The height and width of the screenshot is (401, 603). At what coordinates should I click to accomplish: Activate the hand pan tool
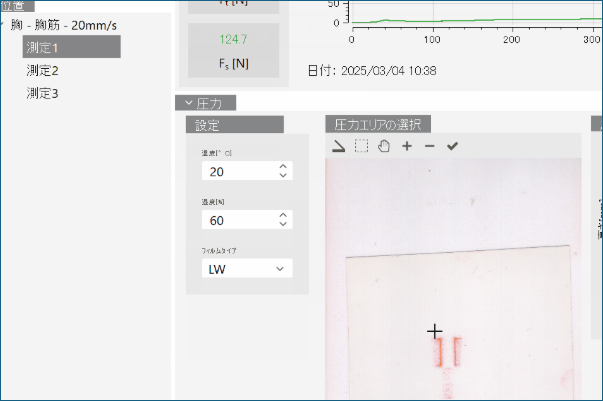coord(383,146)
